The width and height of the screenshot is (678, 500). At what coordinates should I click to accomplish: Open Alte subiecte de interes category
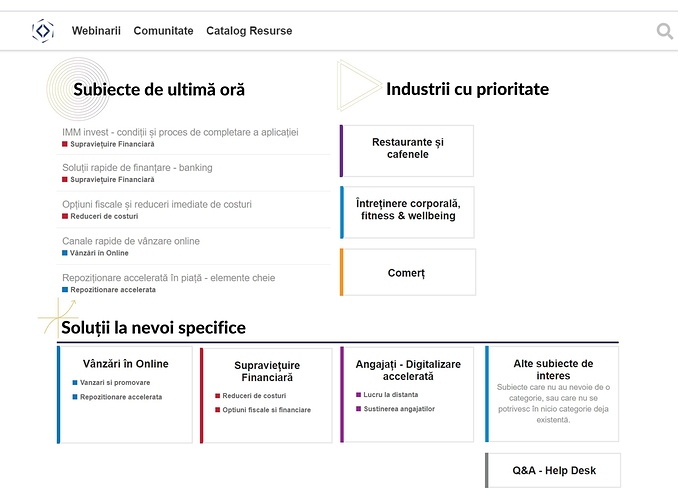point(553,369)
